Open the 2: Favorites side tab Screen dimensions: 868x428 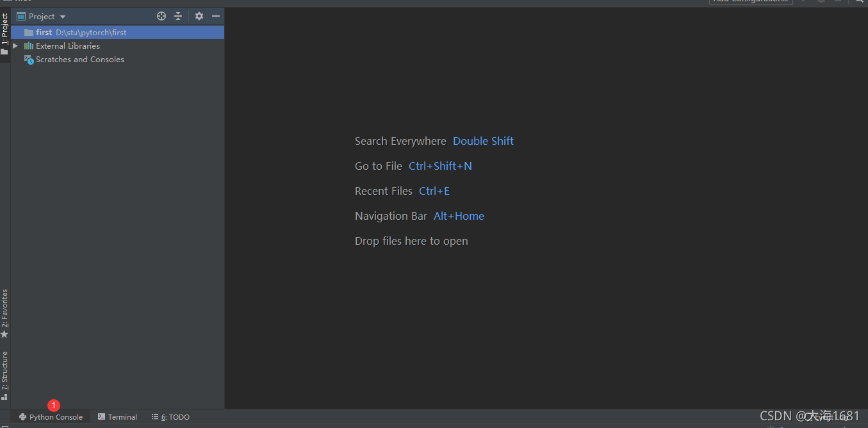(x=4, y=314)
